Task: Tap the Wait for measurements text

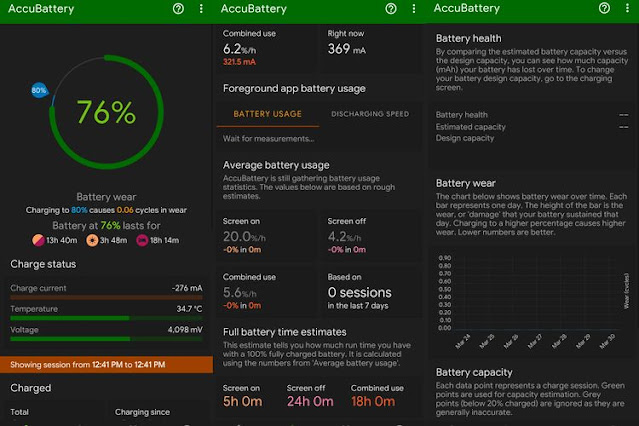Action: click(269, 139)
